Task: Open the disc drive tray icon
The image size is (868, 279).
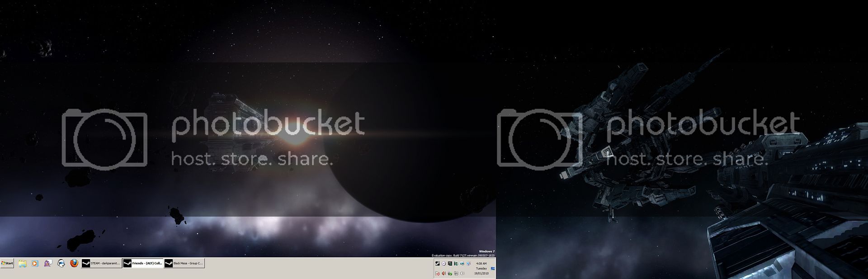Action: [443, 264]
